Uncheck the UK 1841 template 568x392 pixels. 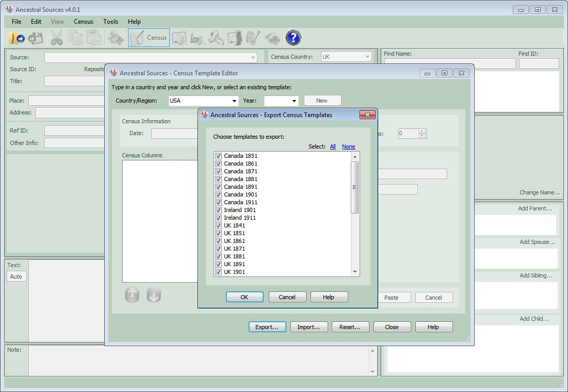coord(218,225)
